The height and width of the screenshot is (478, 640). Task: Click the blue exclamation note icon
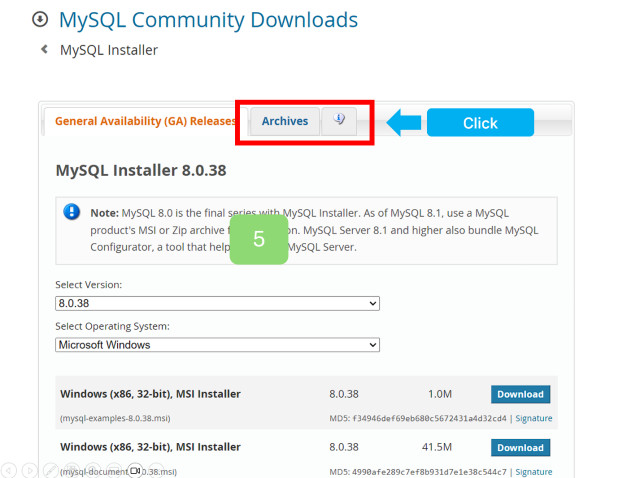71,212
